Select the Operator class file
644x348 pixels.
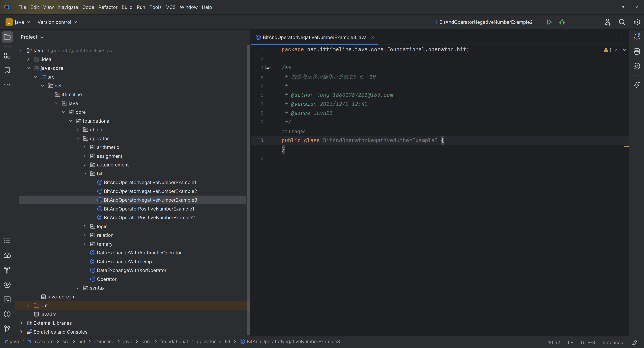point(106,279)
